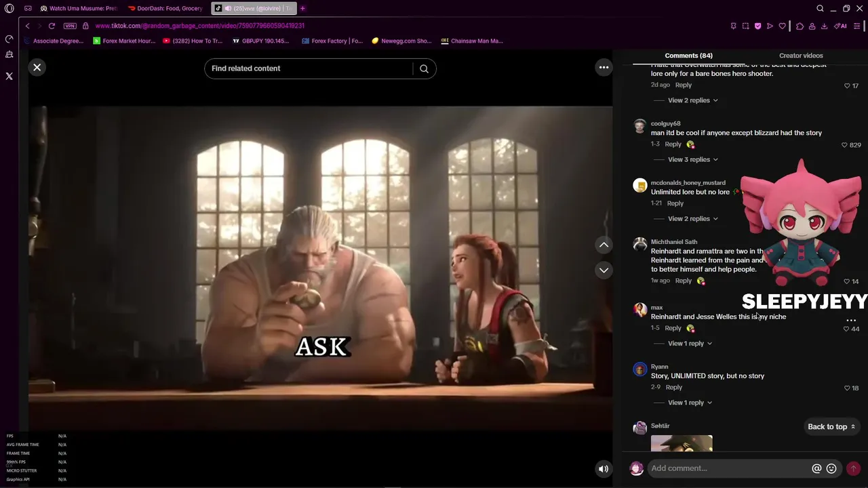This screenshot has height=488, width=868.
Task: Mute tab audio on TikTok tab speaker
Action: [x=227, y=8]
